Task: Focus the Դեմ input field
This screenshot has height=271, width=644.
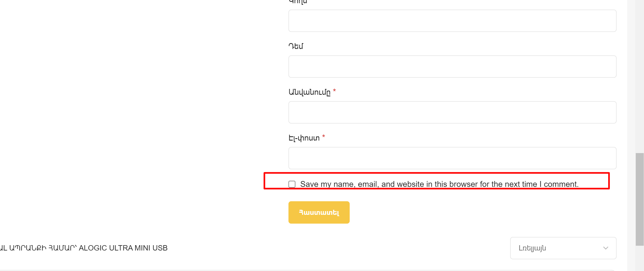Action: [452, 67]
